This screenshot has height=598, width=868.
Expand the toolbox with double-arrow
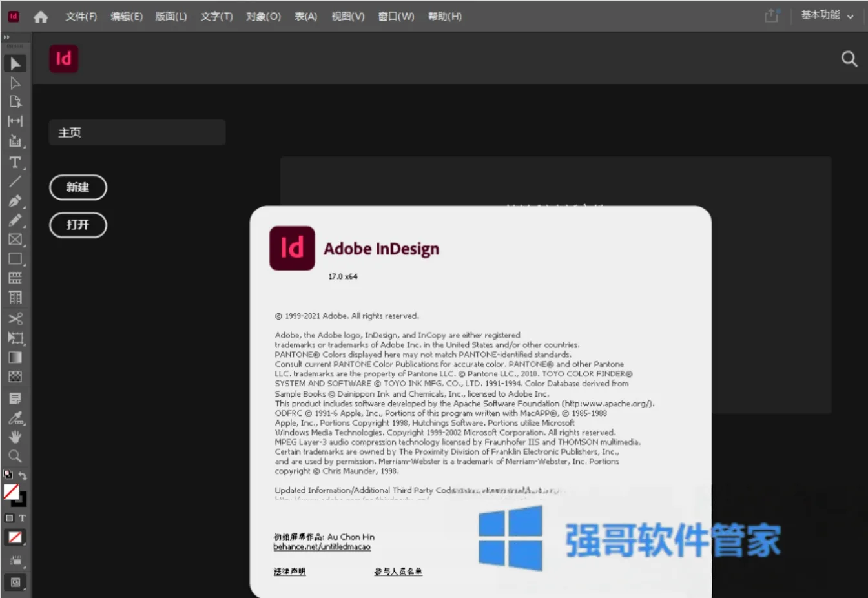(x=7, y=37)
